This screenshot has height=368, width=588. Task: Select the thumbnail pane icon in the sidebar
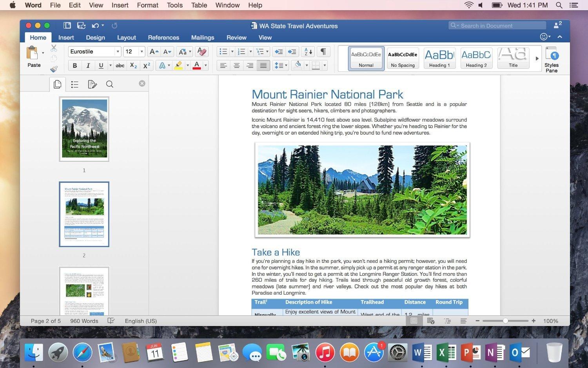pos(57,84)
